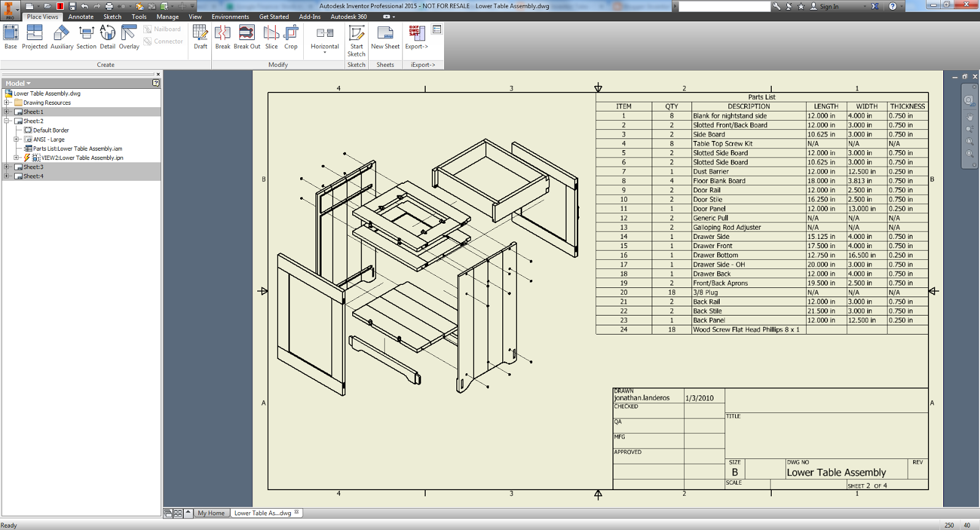This screenshot has height=530, width=980.
Task: Switch to the Annotate ribbon tab
Action: (x=81, y=17)
